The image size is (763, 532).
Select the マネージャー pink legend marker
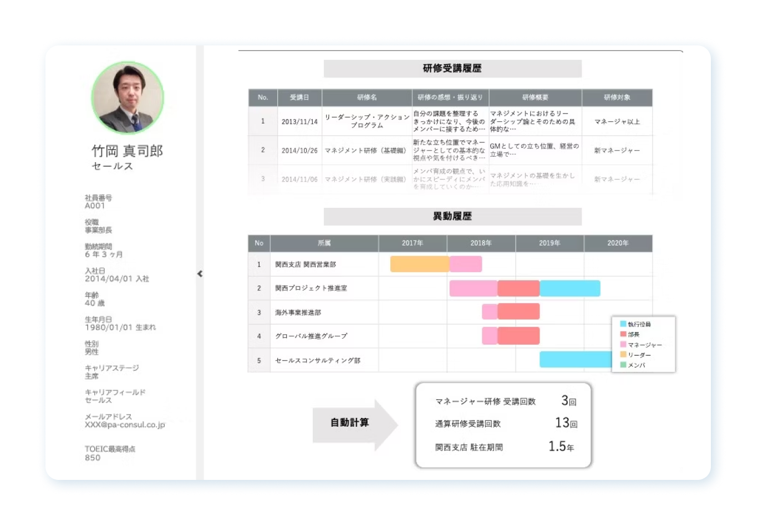tap(623, 345)
